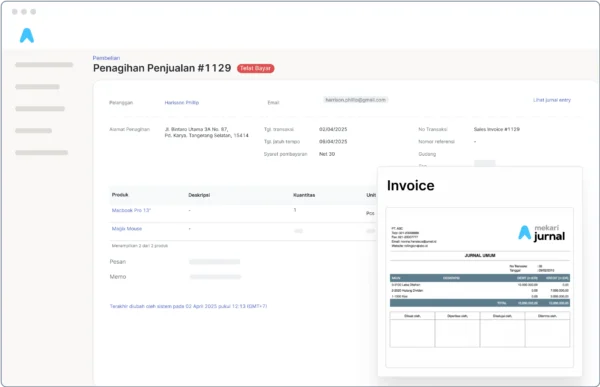Click the red Telat Bayar status badge

pyautogui.click(x=256, y=68)
